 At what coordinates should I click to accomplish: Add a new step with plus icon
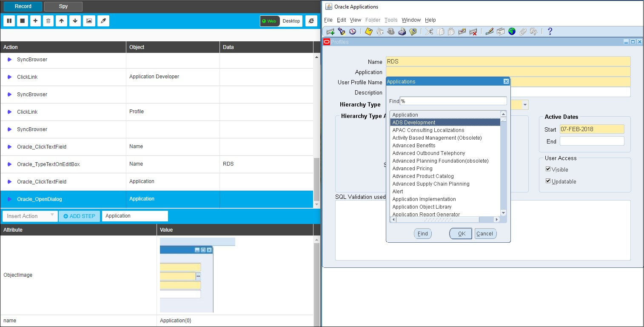pos(35,21)
